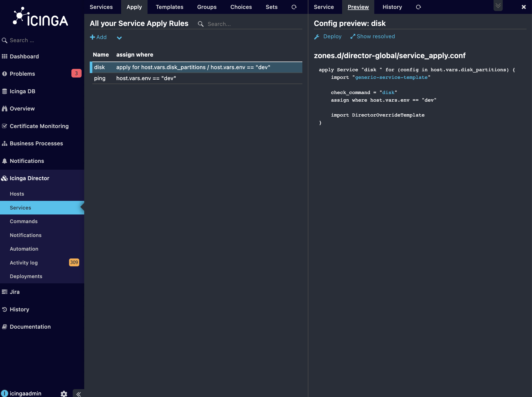Open the Documentation menu entry

tap(30, 327)
